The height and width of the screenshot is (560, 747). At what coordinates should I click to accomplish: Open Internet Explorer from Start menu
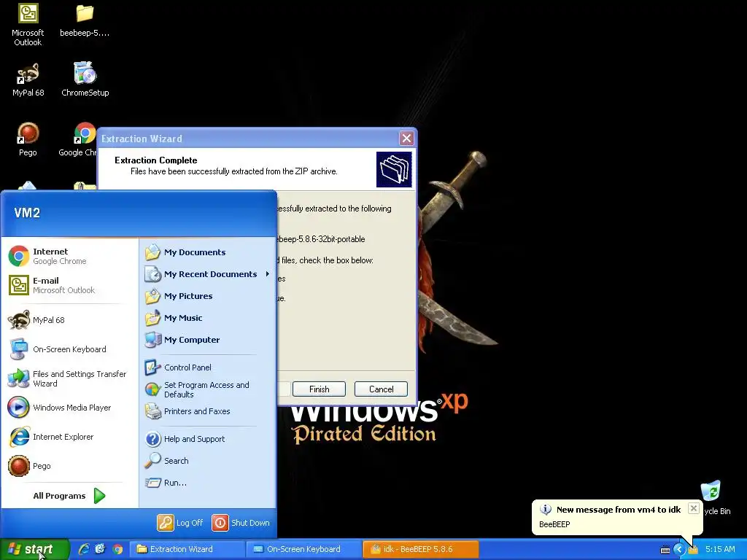coord(69,437)
